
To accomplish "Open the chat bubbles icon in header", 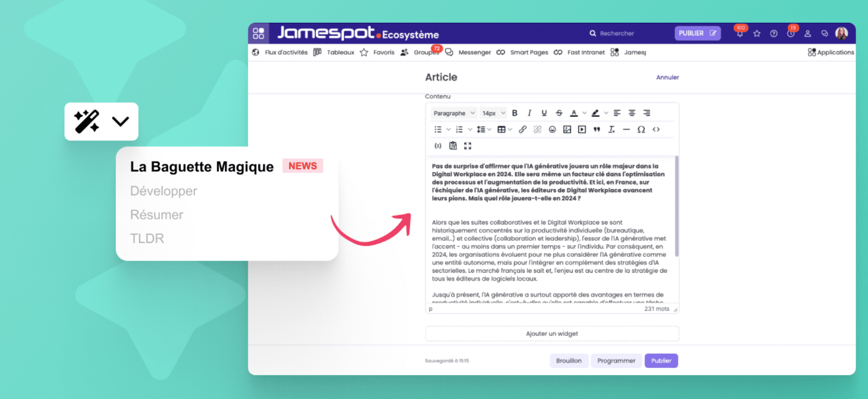I will point(824,34).
